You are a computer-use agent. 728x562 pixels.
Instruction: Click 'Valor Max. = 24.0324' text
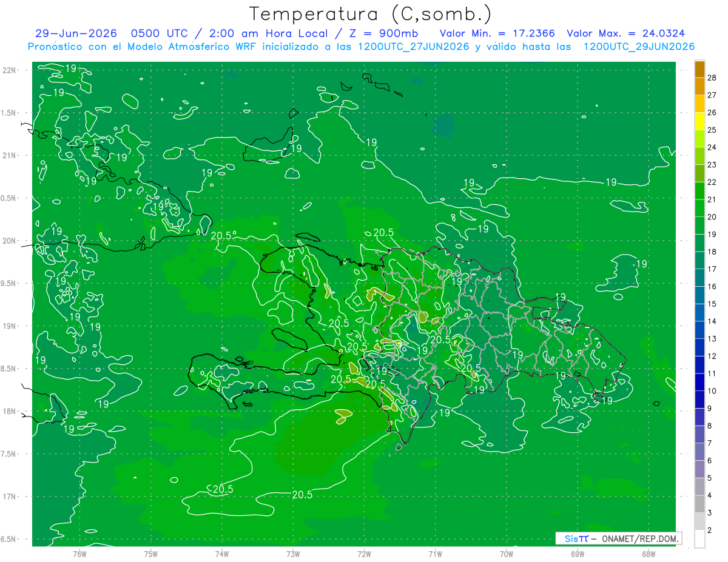pyautogui.click(x=626, y=33)
